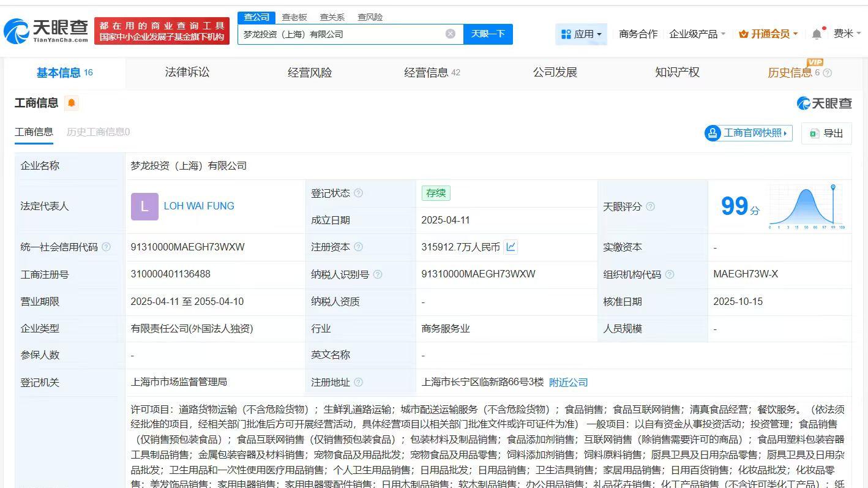Screen dimensions: 868x488
Task: Open the notification bell in top bar
Action: [817, 34]
